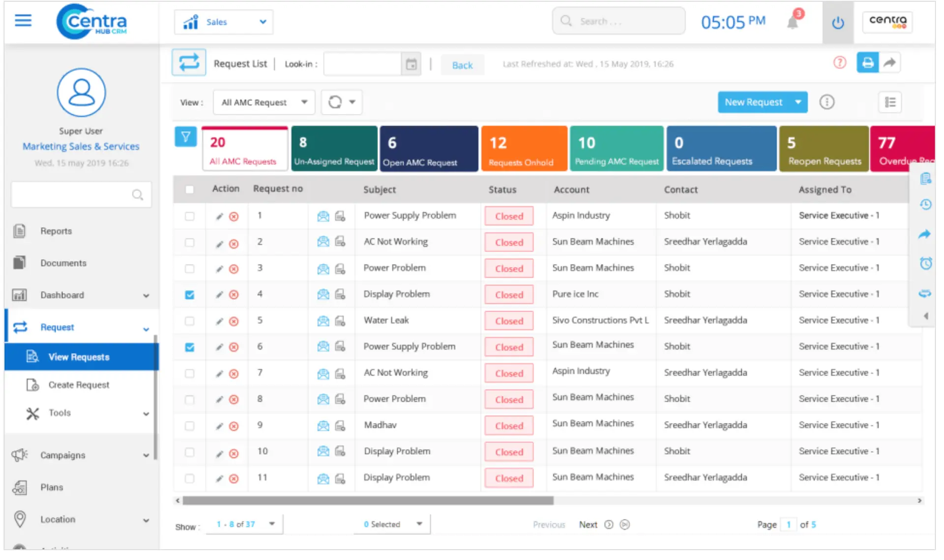Viewport: 944px width, 560px height.
Task: Delete request 5 using the red cross icon
Action: tap(234, 321)
